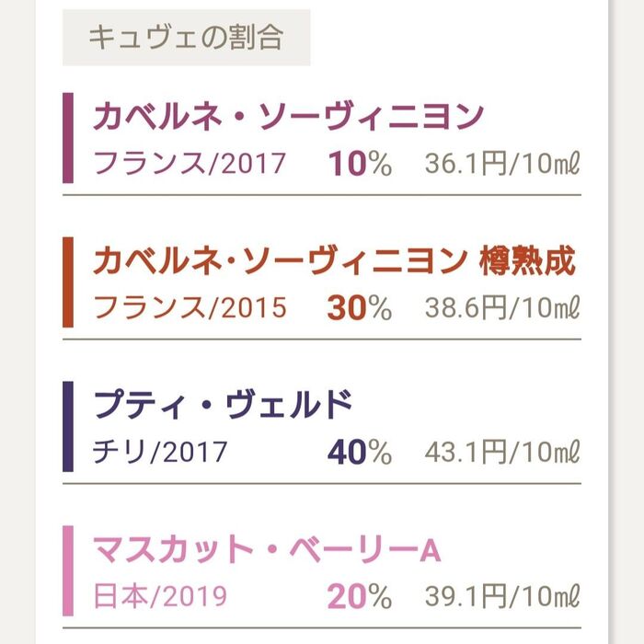Viewport: 644px width, 644px height.
Task: Click the purple color bar beside フランス/2017
Action: coord(68,138)
